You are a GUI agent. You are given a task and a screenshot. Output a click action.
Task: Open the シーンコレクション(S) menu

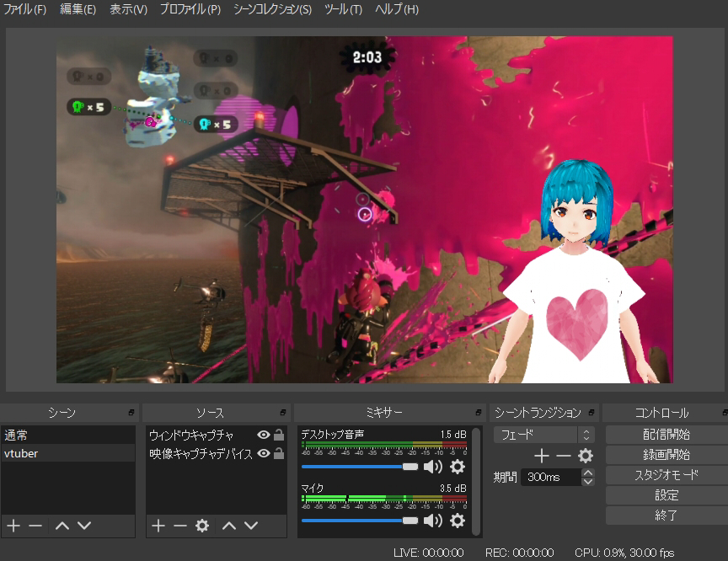pyautogui.click(x=272, y=9)
